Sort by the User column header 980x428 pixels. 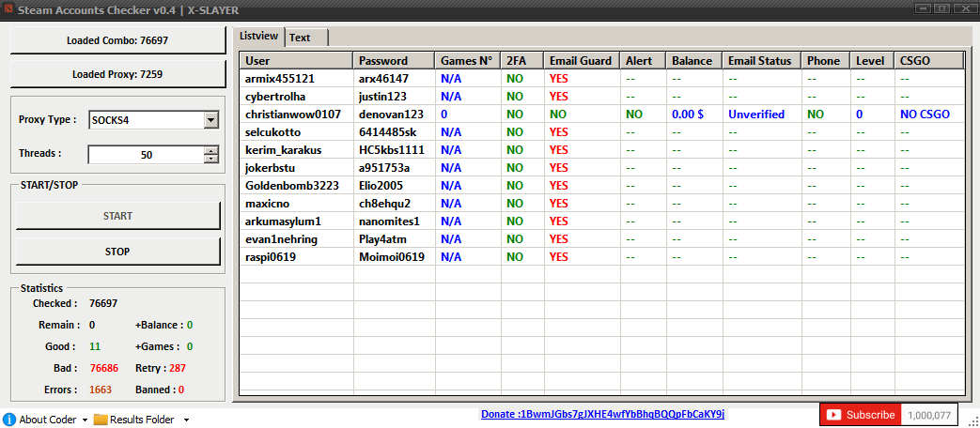(x=296, y=60)
